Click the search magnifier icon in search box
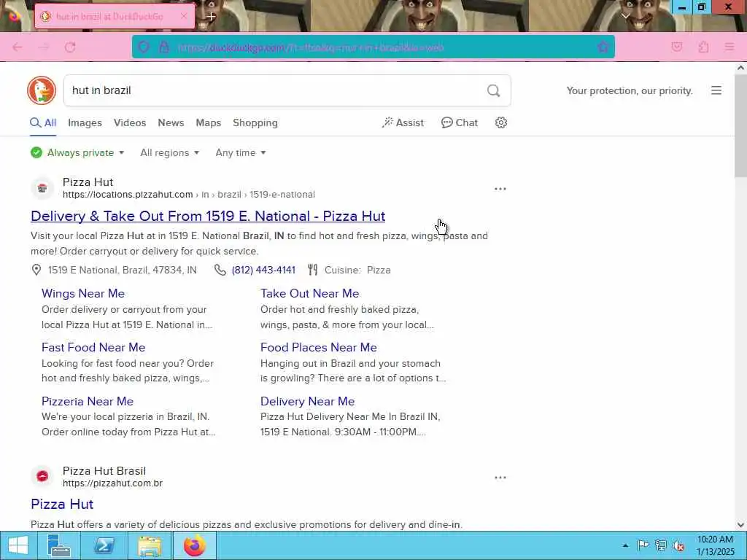The width and height of the screenshot is (747, 560). (x=494, y=90)
